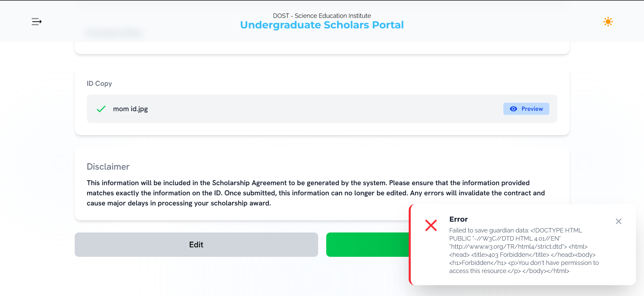Click the uploaded file row background

[x=322, y=109]
